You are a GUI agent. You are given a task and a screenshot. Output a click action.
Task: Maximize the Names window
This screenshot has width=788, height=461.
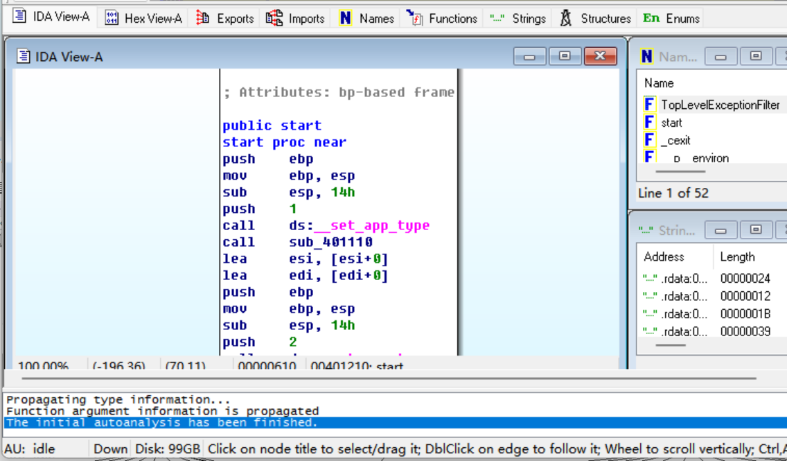756,56
